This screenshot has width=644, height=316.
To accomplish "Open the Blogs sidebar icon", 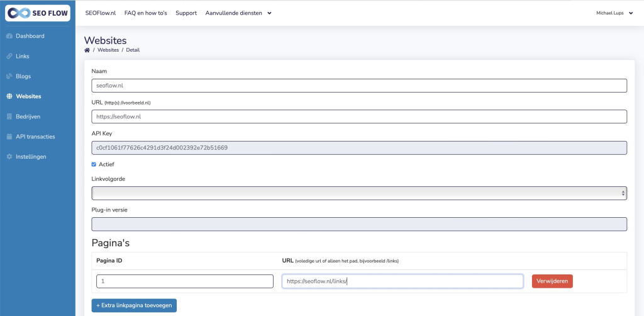I will coord(9,76).
